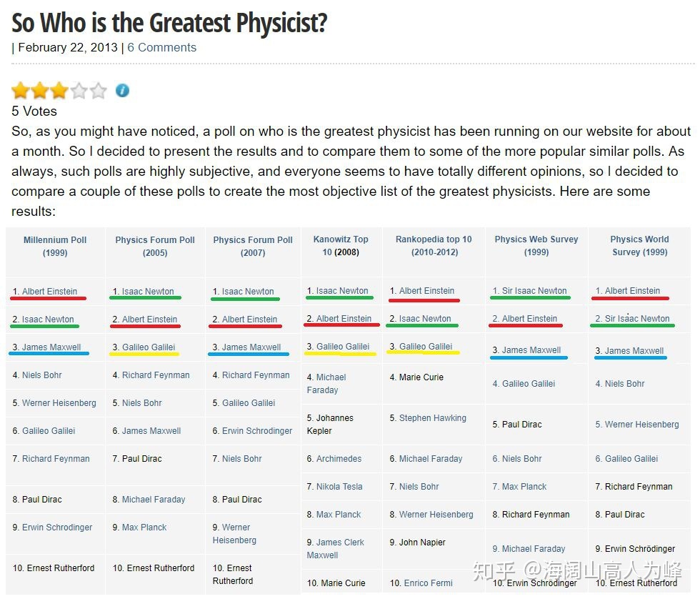
Task: Open the 6 Comments link
Action: point(161,48)
